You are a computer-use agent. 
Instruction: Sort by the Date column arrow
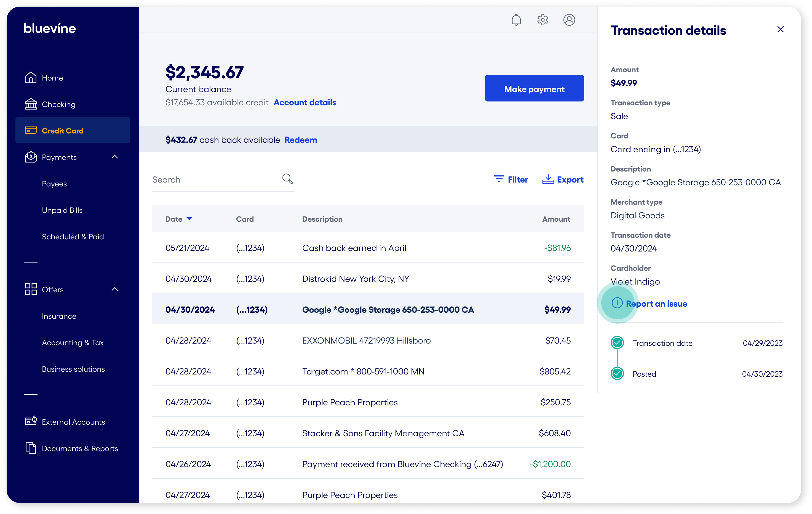click(189, 219)
